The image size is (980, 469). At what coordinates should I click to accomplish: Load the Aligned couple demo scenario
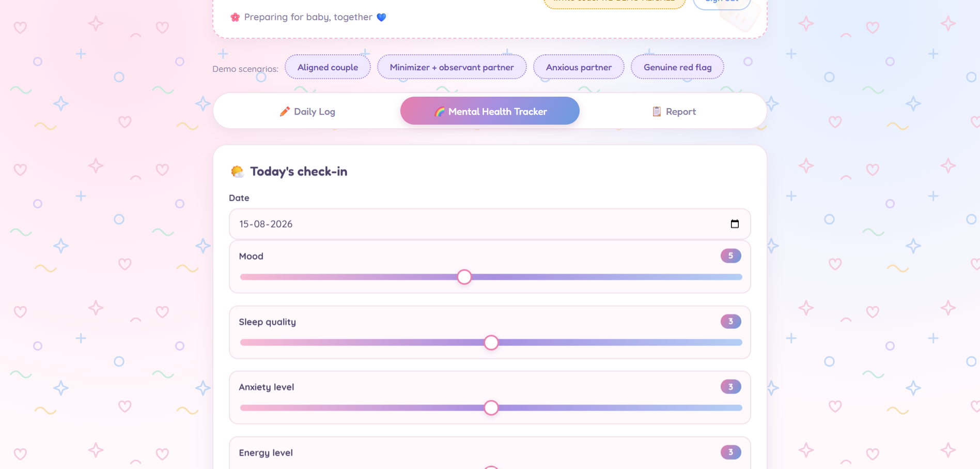pos(328,67)
